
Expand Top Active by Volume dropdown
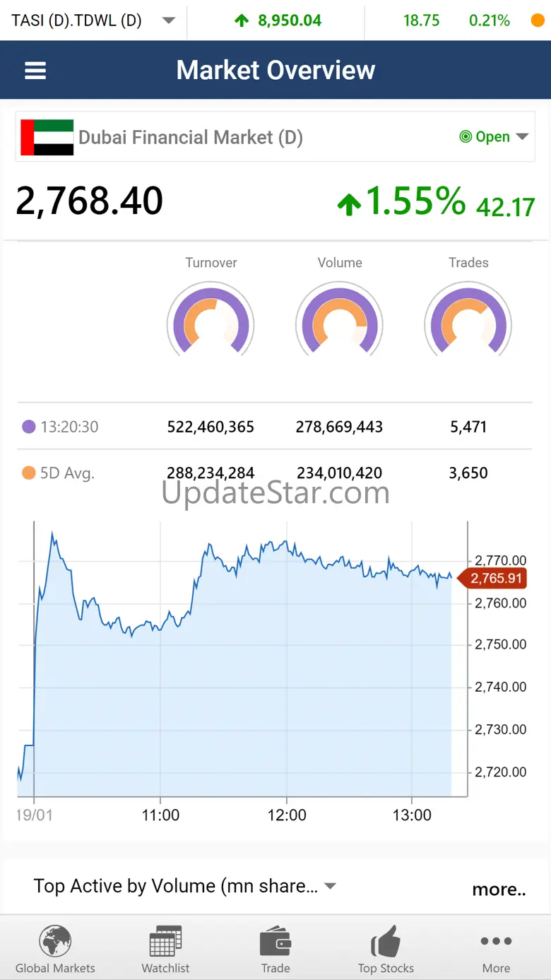click(x=330, y=886)
